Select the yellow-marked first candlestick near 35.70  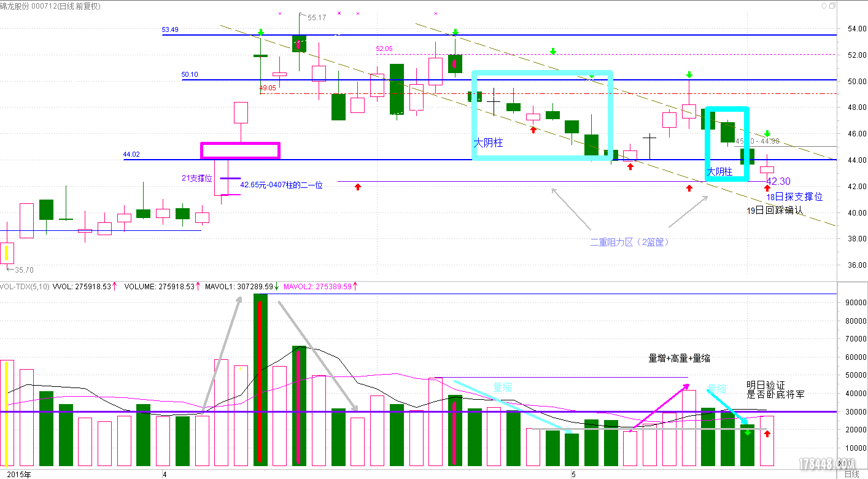(x=7, y=252)
